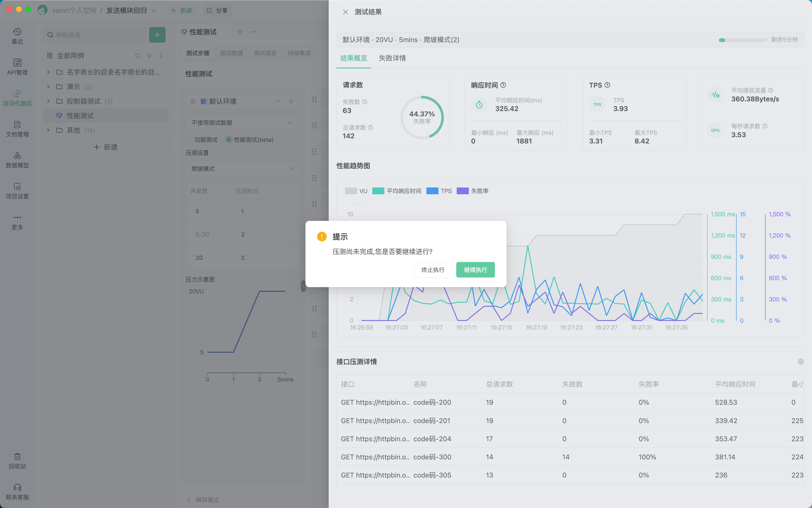Click the 性能测试 open tab header

click(199, 32)
